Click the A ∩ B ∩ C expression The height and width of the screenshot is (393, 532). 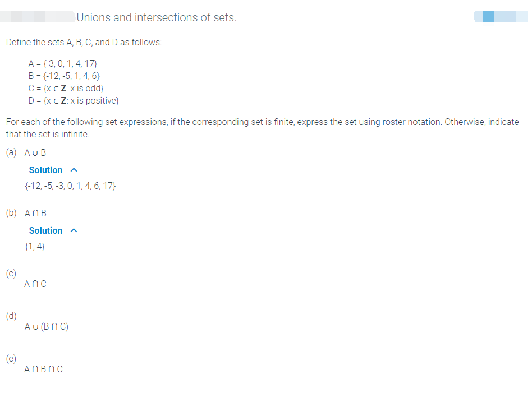pyautogui.click(x=43, y=369)
